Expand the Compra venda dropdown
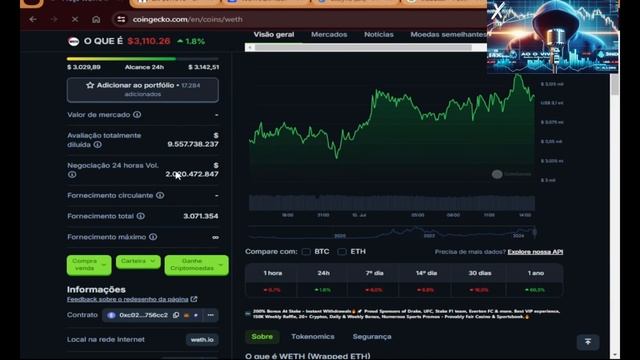 [89, 265]
